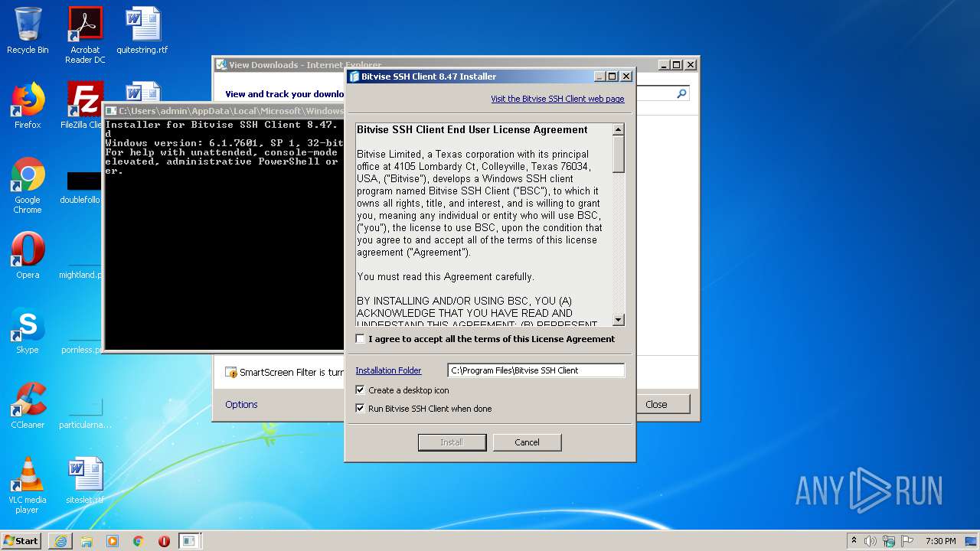Open the Opera browser shortcut
The image size is (980, 551).
click(x=28, y=256)
